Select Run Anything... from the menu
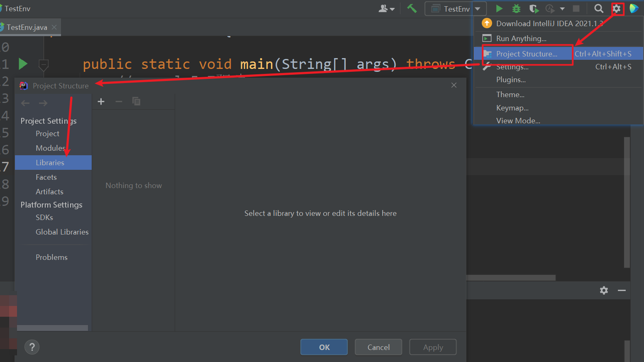The image size is (644, 362). (x=559, y=39)
